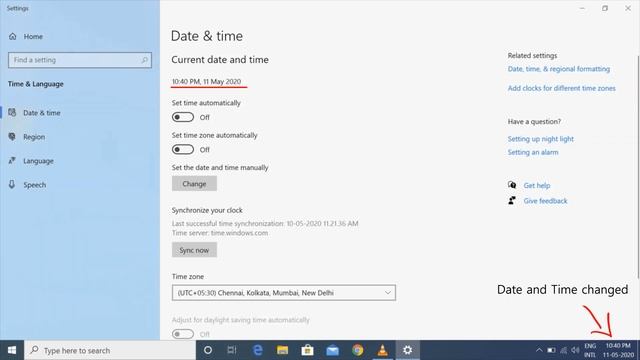640x360 pixels.
Task: Click the 10:40 PM, 11 May 2020 text
Action: click(207, 82)
